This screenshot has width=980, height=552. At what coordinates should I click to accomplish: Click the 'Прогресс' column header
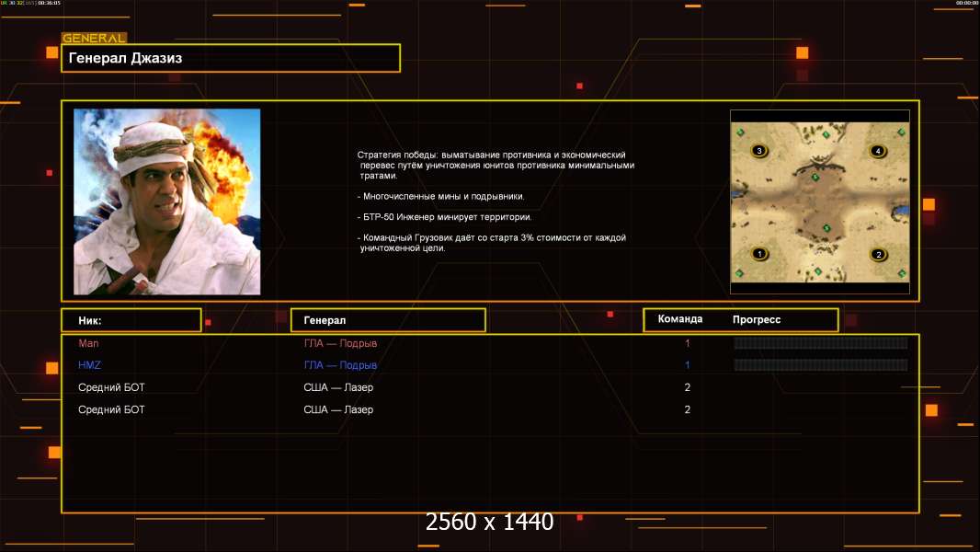(757, 319)
